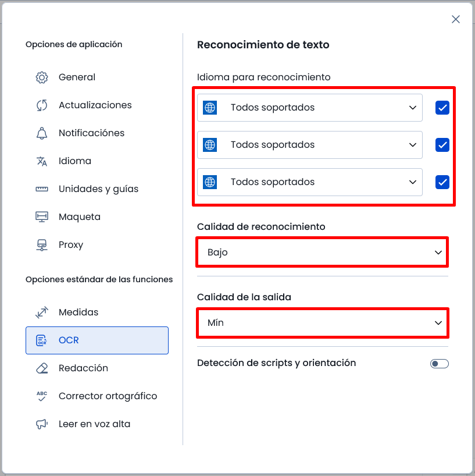The width and height of the screenshot is (475, 476).
Task: Expand the Calidad de reconocimiento dropdown
Action: click(x=323, y=253)
